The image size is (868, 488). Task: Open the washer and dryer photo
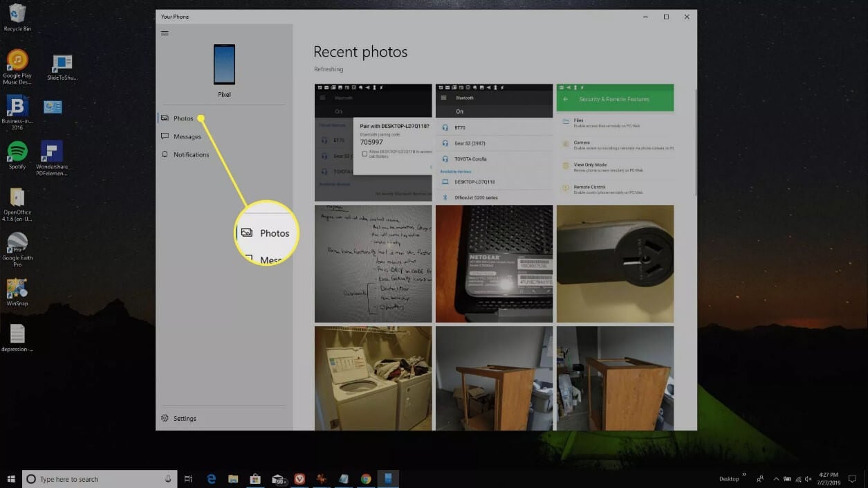click(x=373, y=378)
